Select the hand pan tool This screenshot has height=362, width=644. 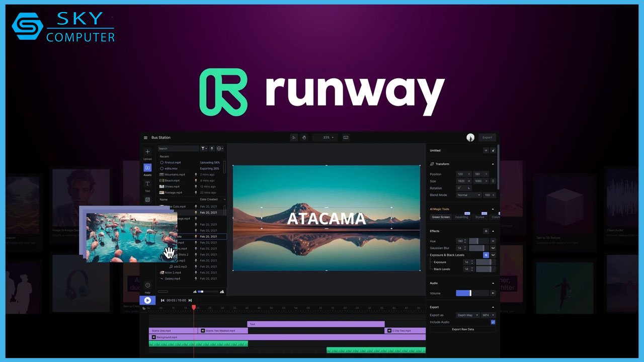pos(304,137)
